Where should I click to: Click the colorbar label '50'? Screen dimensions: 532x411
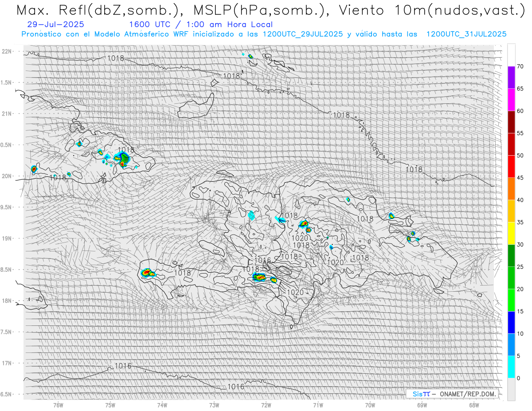(520, 156)
